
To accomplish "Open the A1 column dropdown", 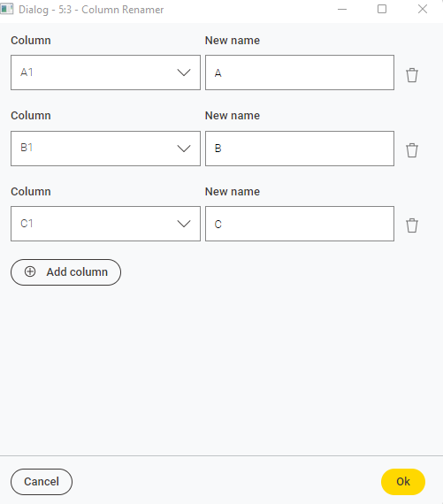I will tap(105, 73).
